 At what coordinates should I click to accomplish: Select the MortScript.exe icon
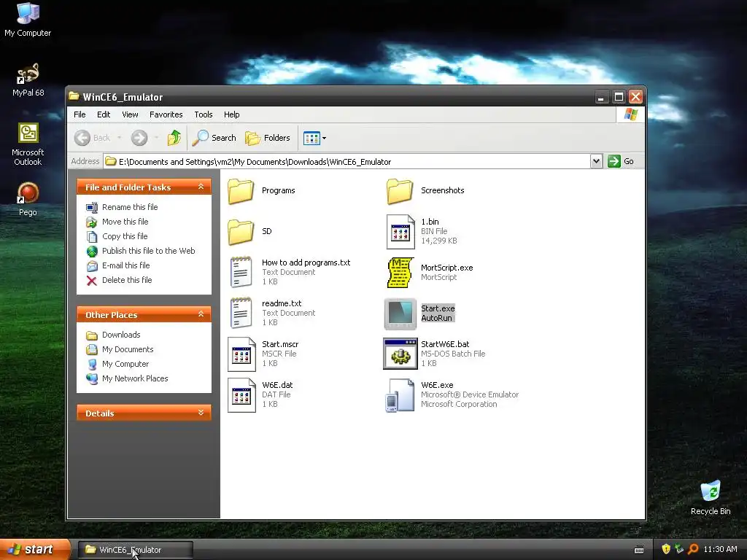400,273
